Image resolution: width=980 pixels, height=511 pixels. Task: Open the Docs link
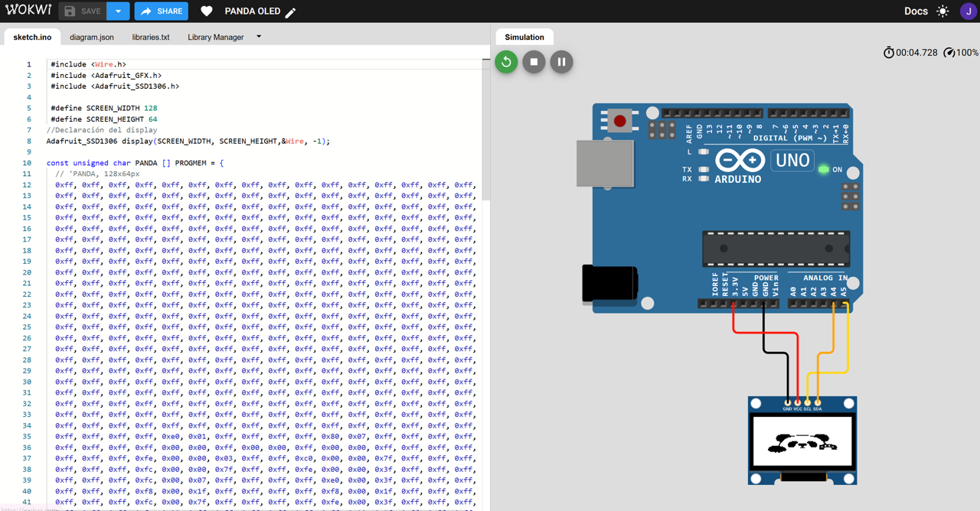(x=916, y=11)
